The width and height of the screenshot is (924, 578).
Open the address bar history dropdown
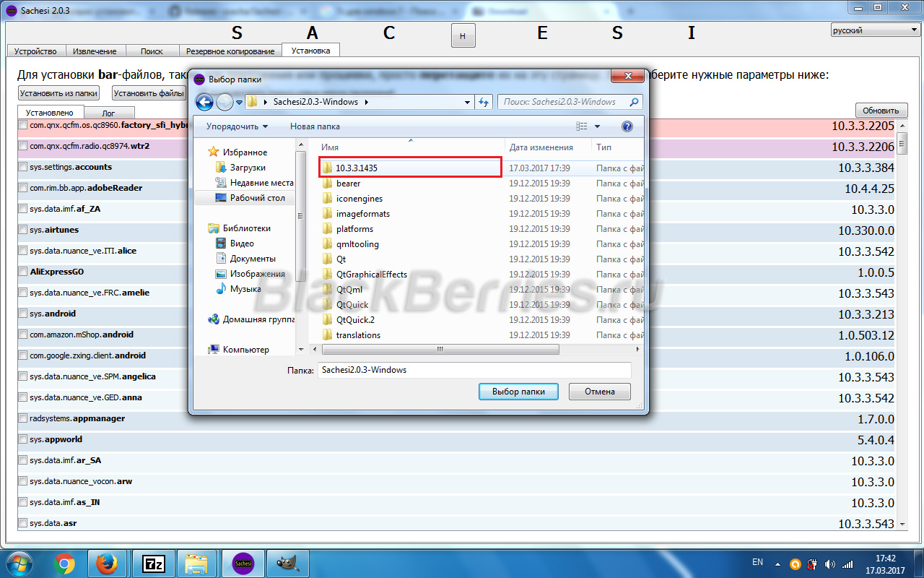coord(469,102)
